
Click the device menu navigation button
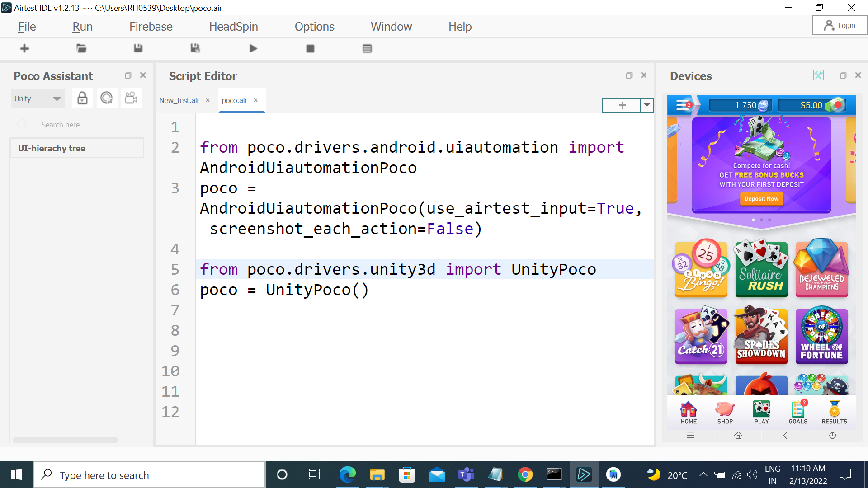point(691,436)
